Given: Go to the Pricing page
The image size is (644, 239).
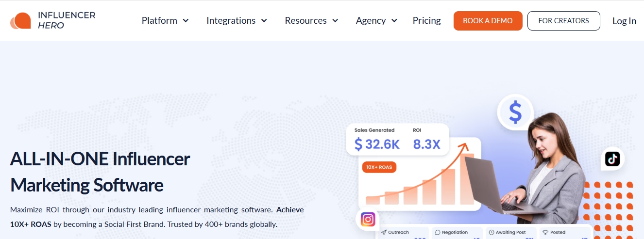Looking at the screenshot, I should (x=426, y=21).
